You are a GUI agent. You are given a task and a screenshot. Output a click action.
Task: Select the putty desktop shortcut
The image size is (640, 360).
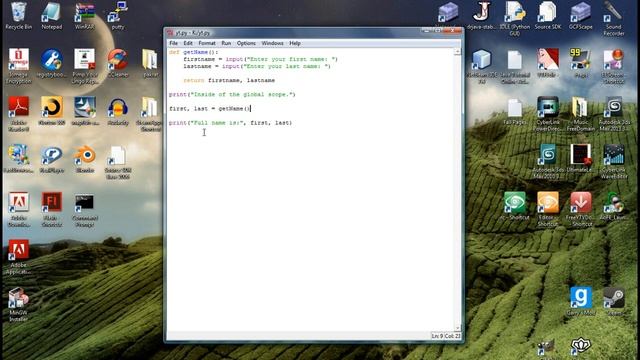(118, 16)
